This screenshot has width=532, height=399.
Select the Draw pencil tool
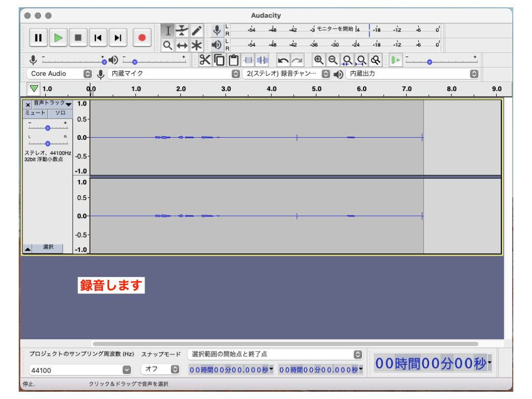click(x=196, y=31)
